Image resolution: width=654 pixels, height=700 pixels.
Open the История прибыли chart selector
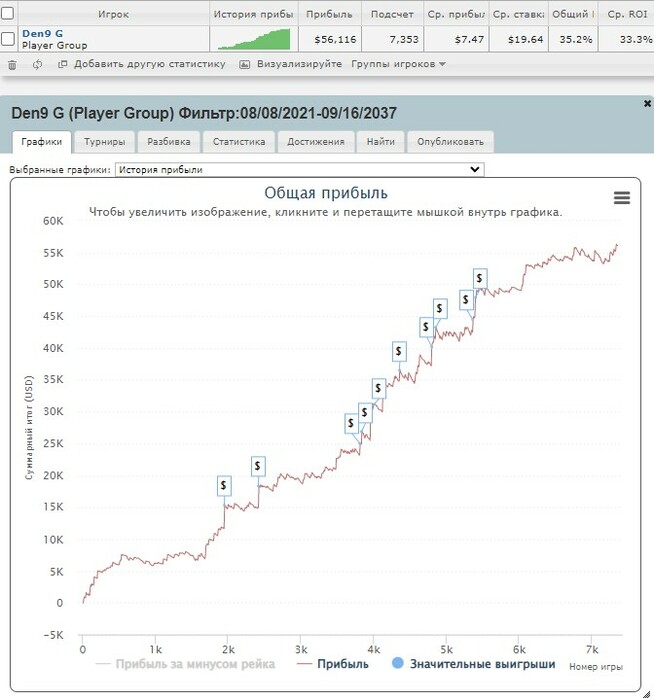tap(300, 170)
